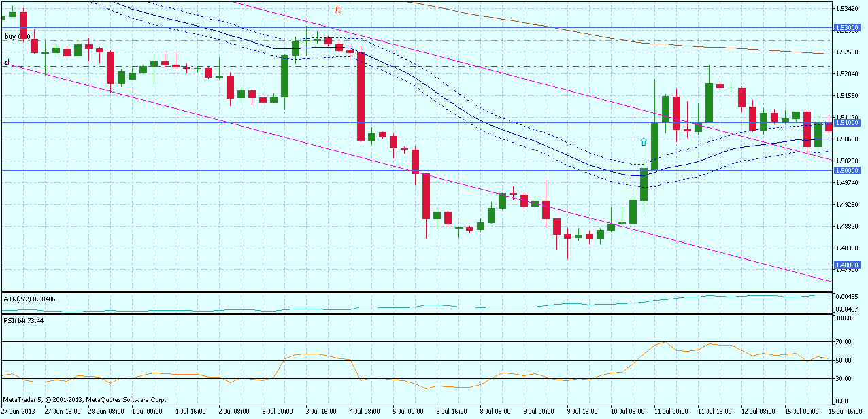Click the 1.48820 price scale value

coord(848,227)
